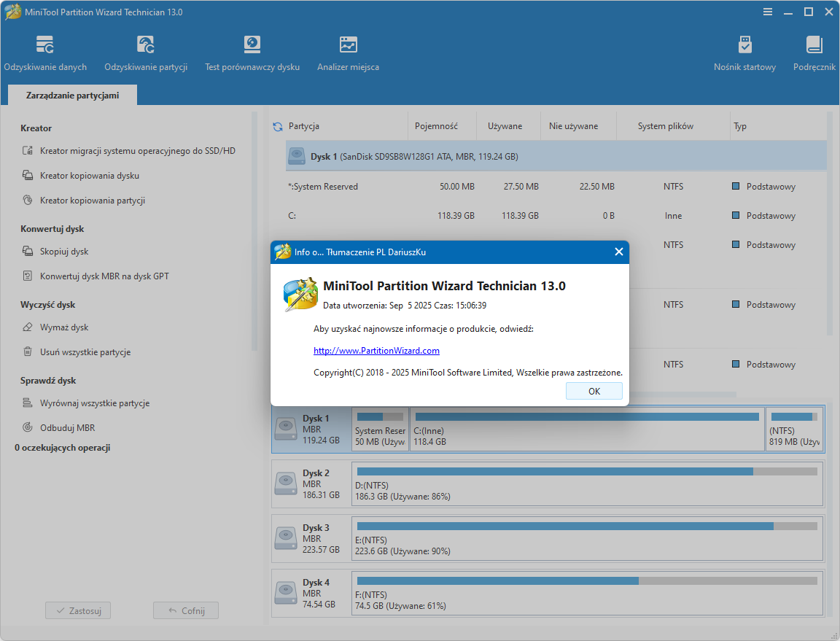Sort by Używane column header
The height and width of the screenshot is (641, 840).
505,126
